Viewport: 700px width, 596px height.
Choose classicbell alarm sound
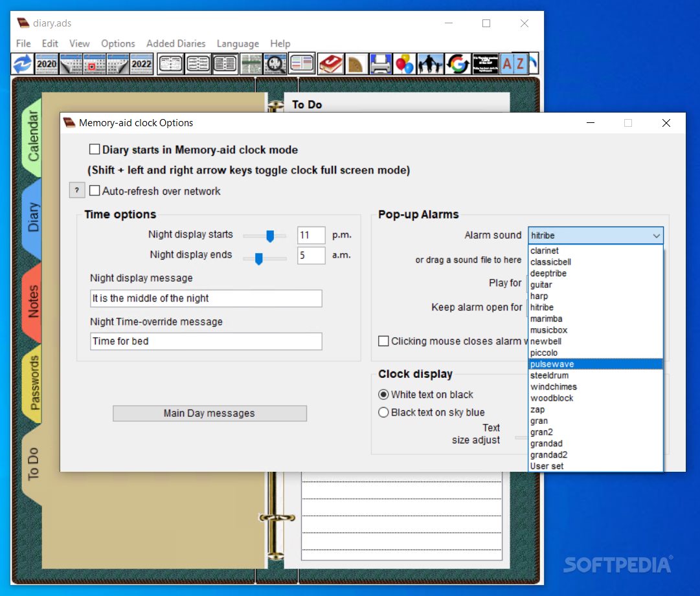tap(595, 262)
